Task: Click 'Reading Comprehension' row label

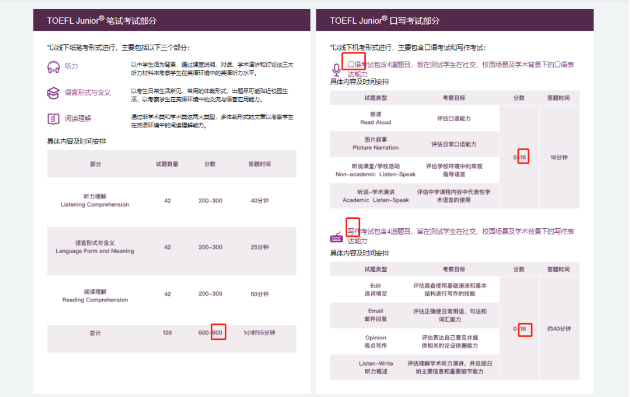Action: [95, 300]
